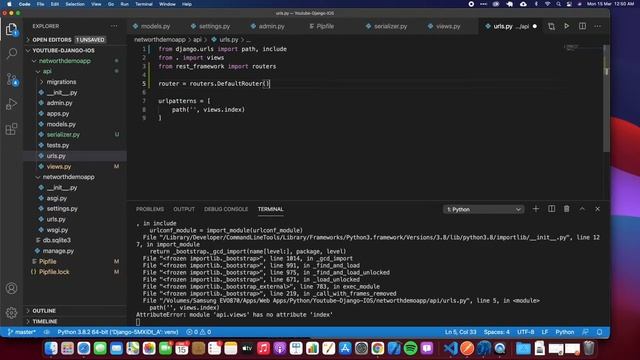Screen dimensions: 640x360
Task: Expand the Outline section
Action: click(76, 311)
